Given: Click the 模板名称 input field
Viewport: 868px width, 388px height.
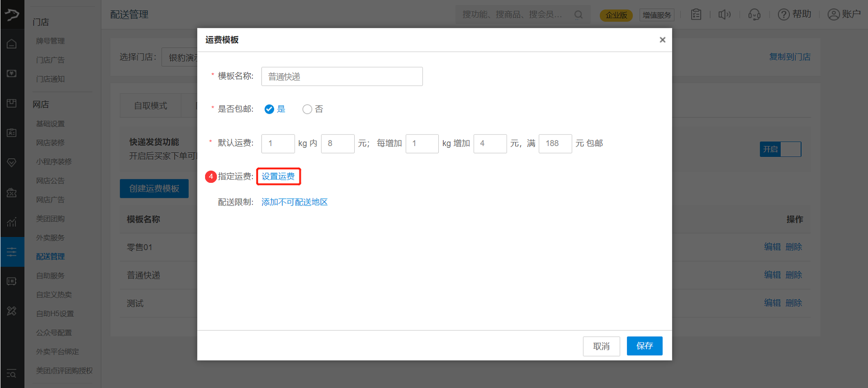Looking at the screenshot, I should click(342, 76).
